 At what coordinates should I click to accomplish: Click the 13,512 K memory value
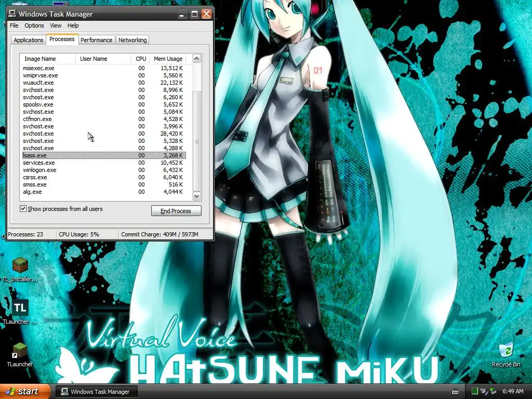(x=171, y=68)
